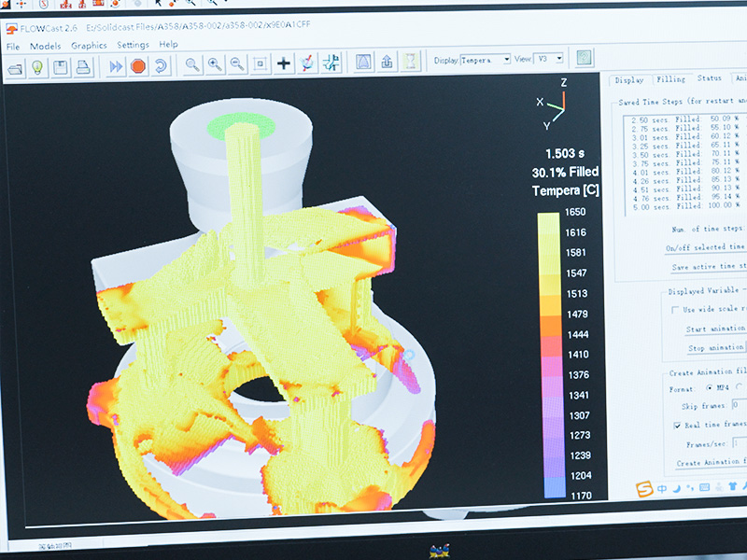This screenshot has height=560, width=747.
Task: Toggle the Chinese input mode character icon
Action: tap(662, 489)
